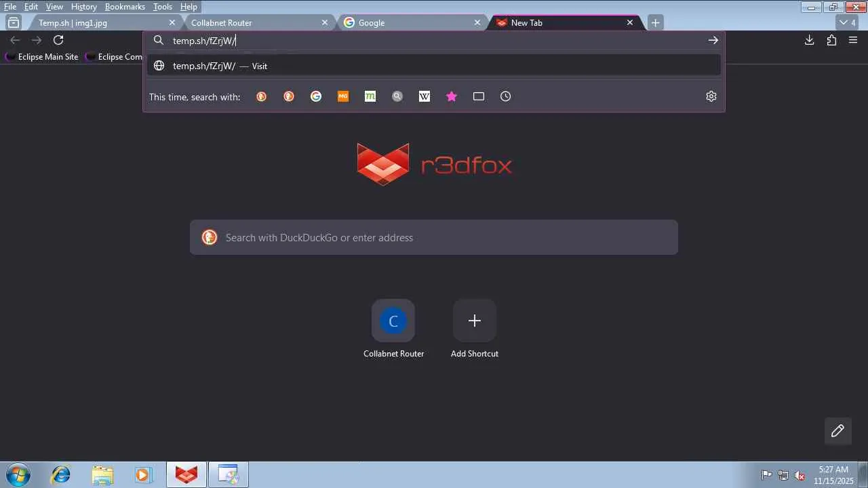Open the Windows Start menu

click(x=18, y=474)
